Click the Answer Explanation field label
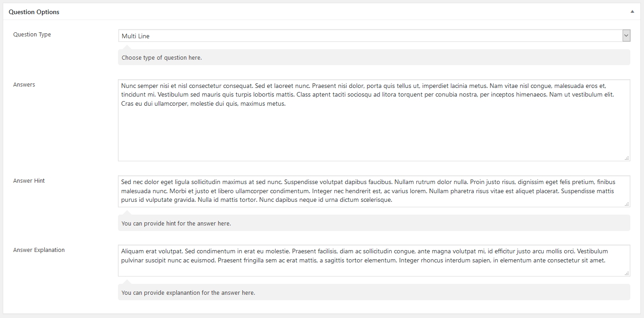 pos(39,250)
